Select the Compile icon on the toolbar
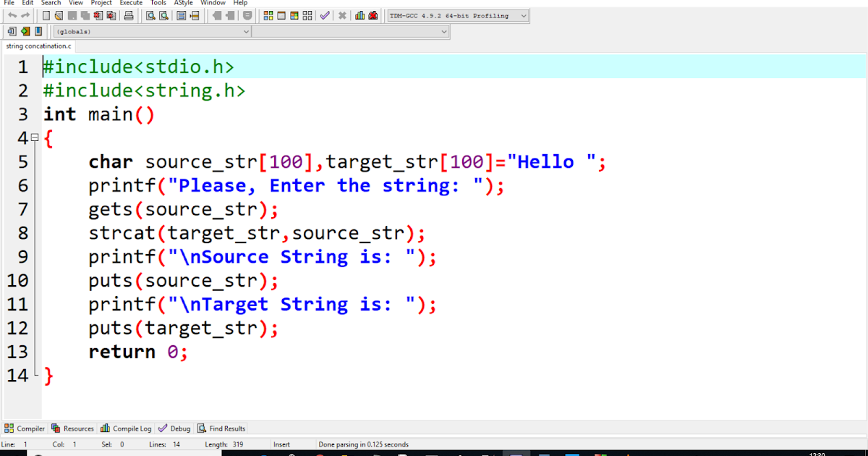868x456 pixels. 268,15
